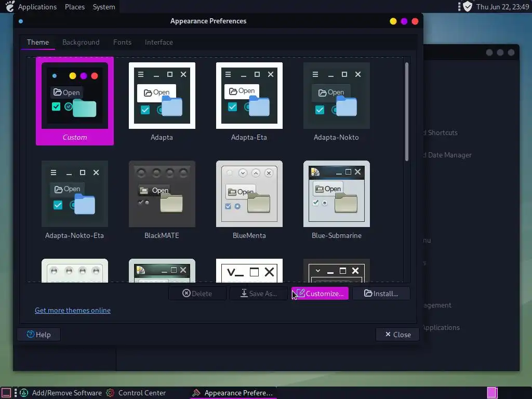The height and width of the screenshot is (399, 532).
Task: Go to the Interface tab
Action: pos(159,42)
